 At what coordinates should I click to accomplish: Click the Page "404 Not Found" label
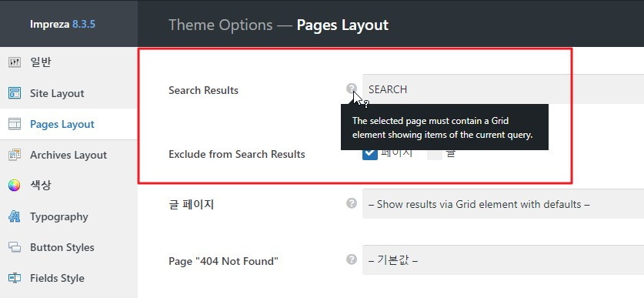tap(223, 261)
